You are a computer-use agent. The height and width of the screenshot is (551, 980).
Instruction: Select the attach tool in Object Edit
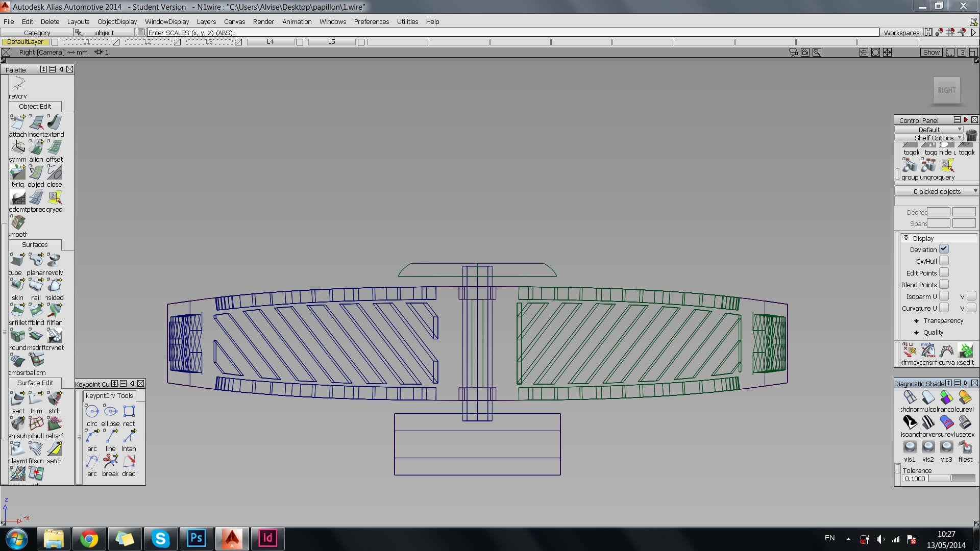[x=17, y=122]
